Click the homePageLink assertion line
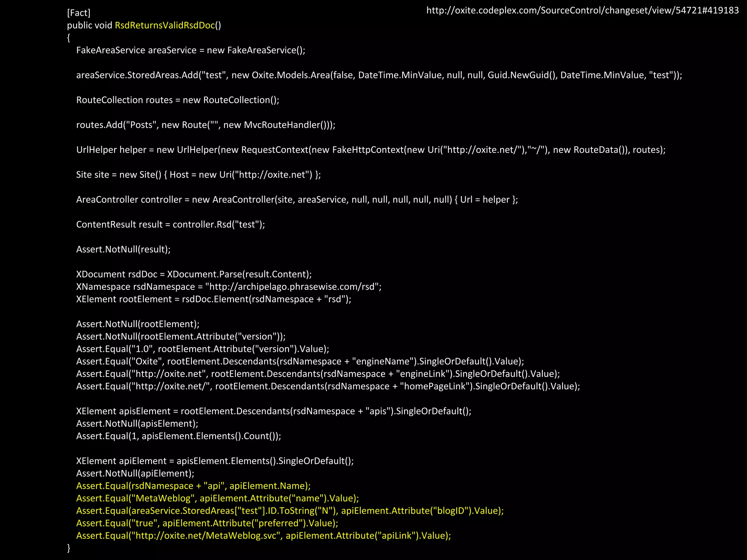 328,386
